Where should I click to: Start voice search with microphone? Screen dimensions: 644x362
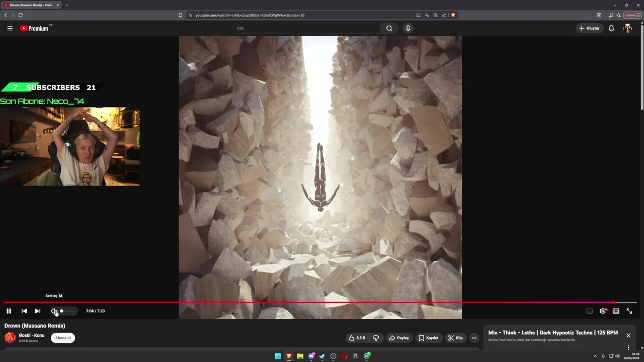coord(408,28)
